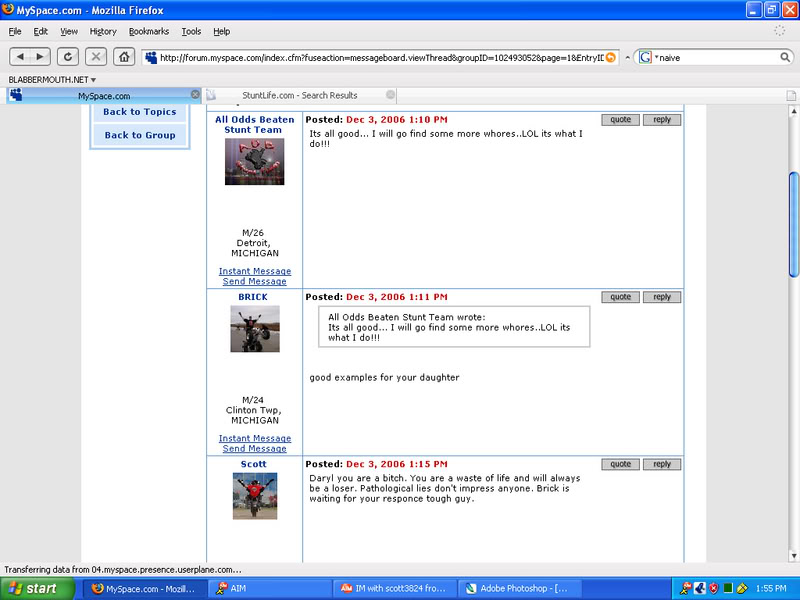Switch to the StuntLife.com Search Results tab
Viewport: 800px width, 600px height.
300,93
